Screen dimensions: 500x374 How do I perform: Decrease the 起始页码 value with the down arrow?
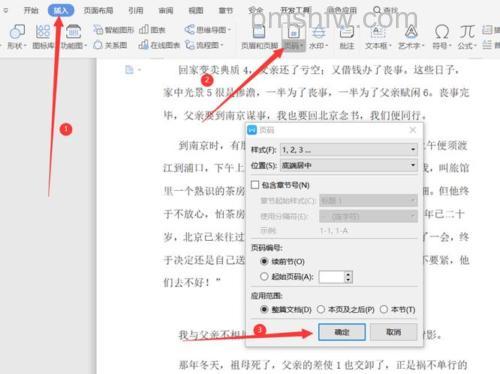(348, 280)
